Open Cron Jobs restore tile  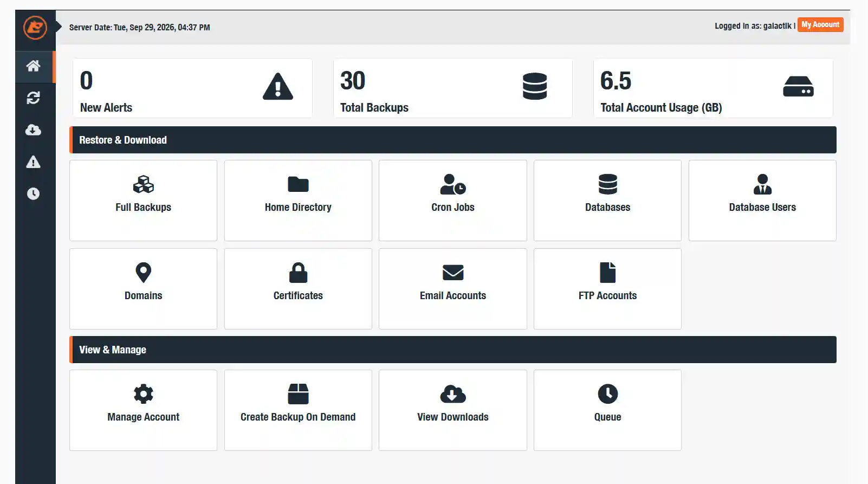click(453, 201)
